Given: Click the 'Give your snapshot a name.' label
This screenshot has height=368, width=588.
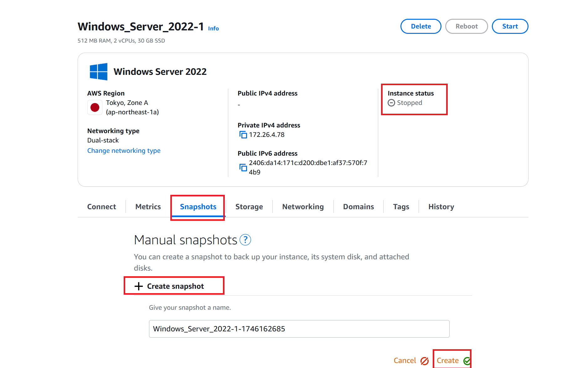Looking at the screenshot, I should tap(190, 308).
